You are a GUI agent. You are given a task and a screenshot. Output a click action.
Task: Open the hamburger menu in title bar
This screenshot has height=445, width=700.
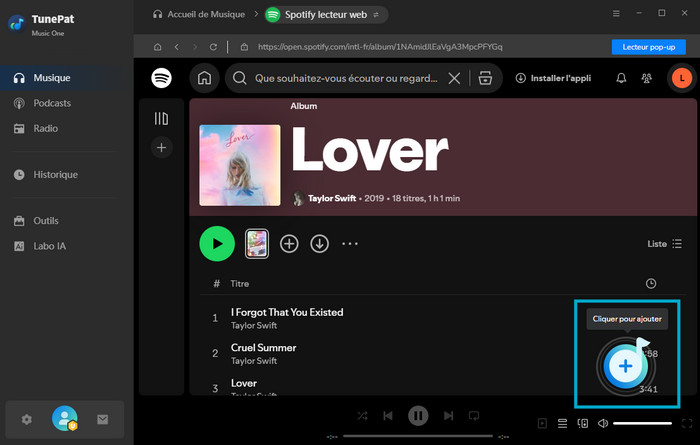coord(616,13)
